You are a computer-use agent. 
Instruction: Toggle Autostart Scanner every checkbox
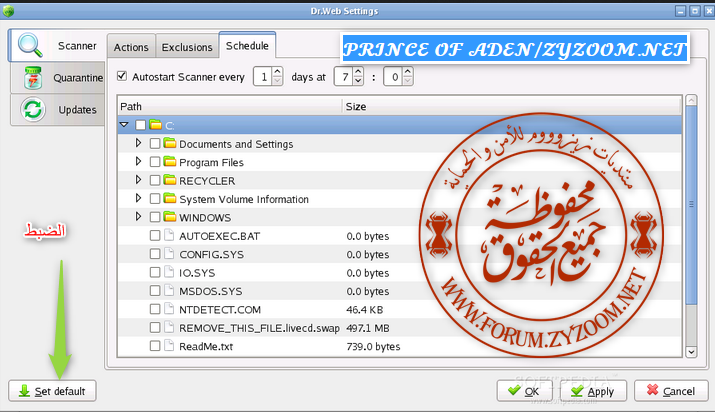pos(122,76)
